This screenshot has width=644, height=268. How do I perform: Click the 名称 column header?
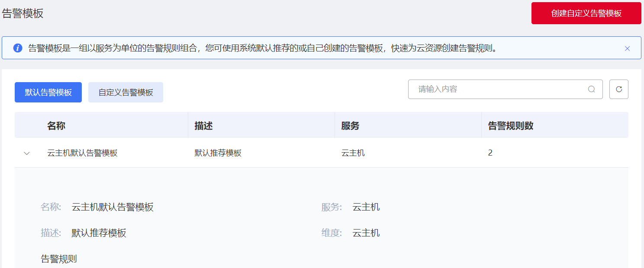[x=56, y=126]
